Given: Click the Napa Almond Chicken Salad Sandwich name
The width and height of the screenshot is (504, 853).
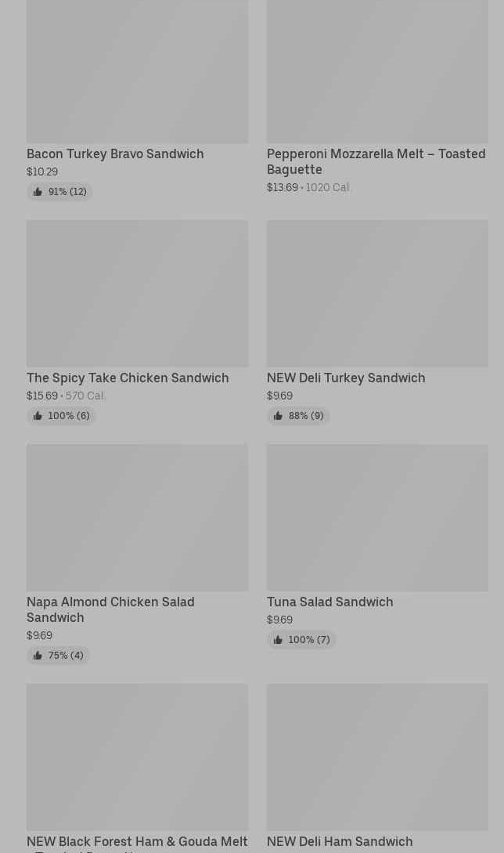Looking at the screenshot, I should pos(110,609).
